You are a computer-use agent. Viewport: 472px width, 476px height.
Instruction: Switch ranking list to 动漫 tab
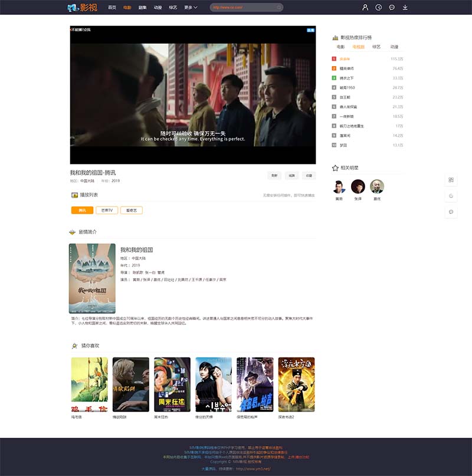[394, 47]
